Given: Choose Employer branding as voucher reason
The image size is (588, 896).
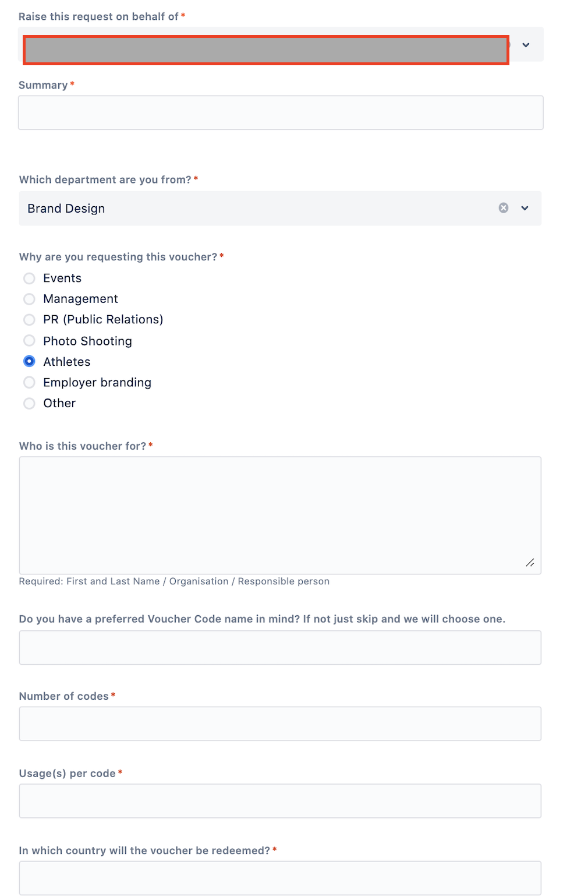Looking at the screenshot, I should point(29,382).
